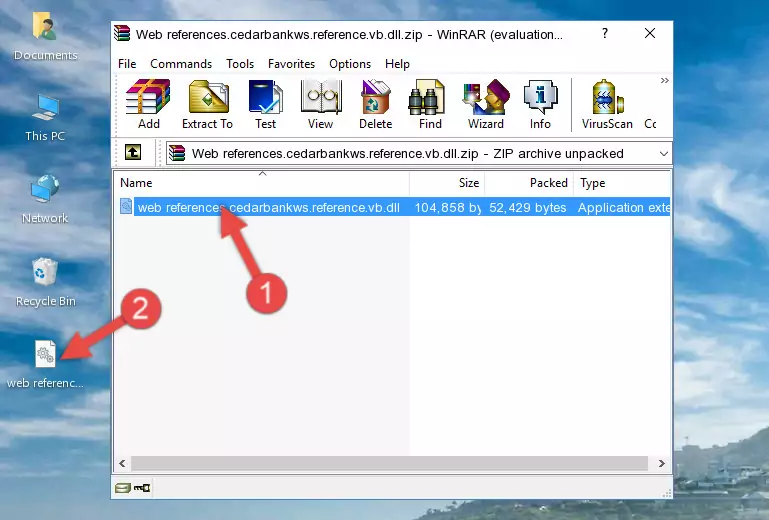
Task: Select the This PC desktop icon
Action: pyautogui.click(x=45, y=118)
